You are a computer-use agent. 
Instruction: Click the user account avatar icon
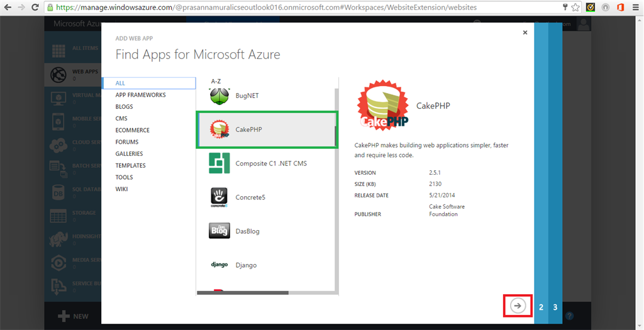[x=583, y=25]
